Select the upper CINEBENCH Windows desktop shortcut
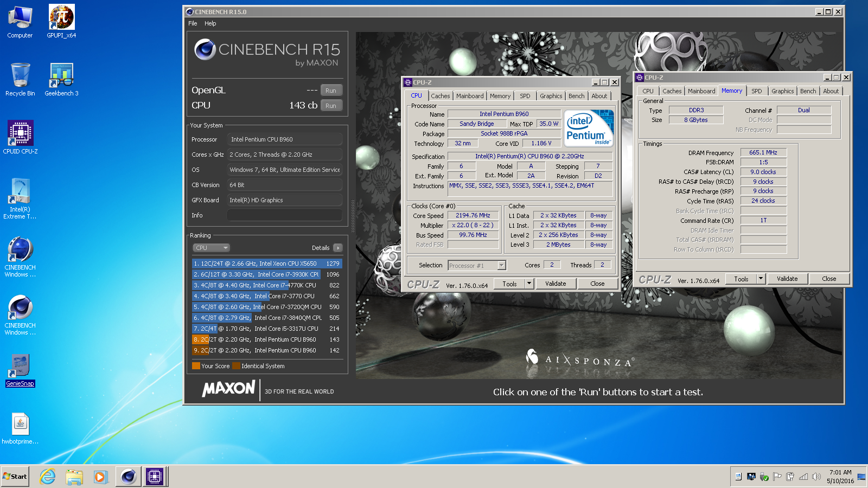Viewport: 868px width, 488px height. (20, 257)
